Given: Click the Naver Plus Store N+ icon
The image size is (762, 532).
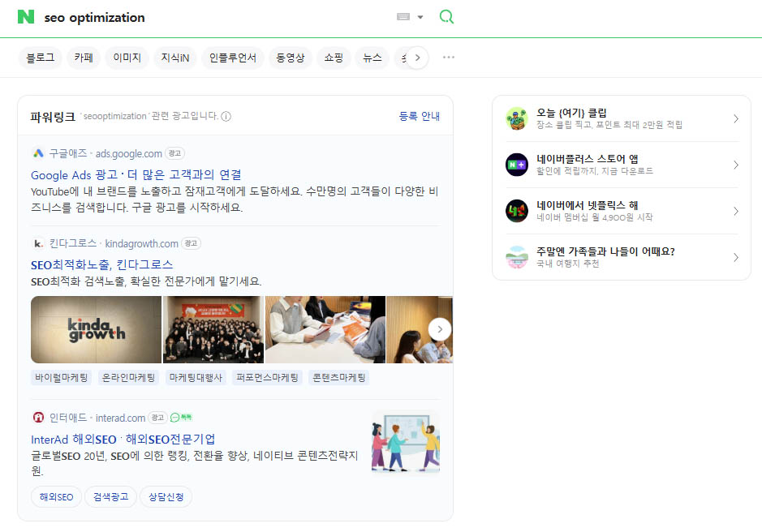Looking at the screenshot, I should 517,165.
